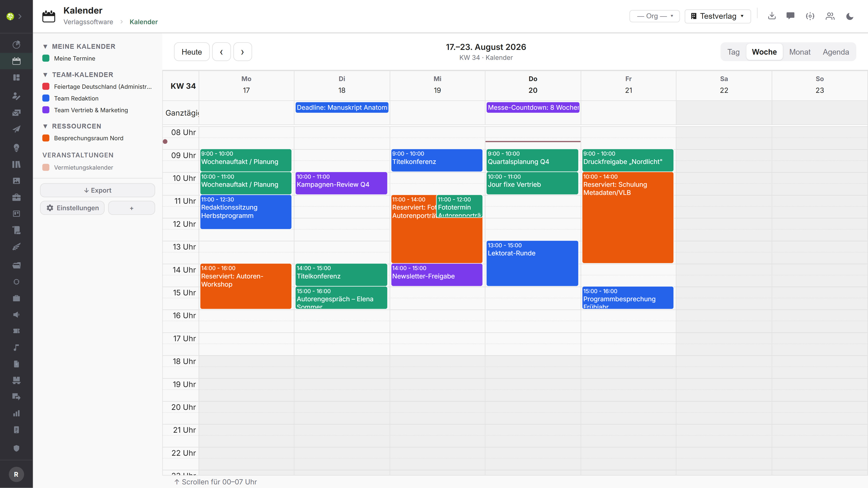Open the ticket icon in sidebar
Image resolution: width=868 pixels, height=488 pixels.
coord(16,331)
